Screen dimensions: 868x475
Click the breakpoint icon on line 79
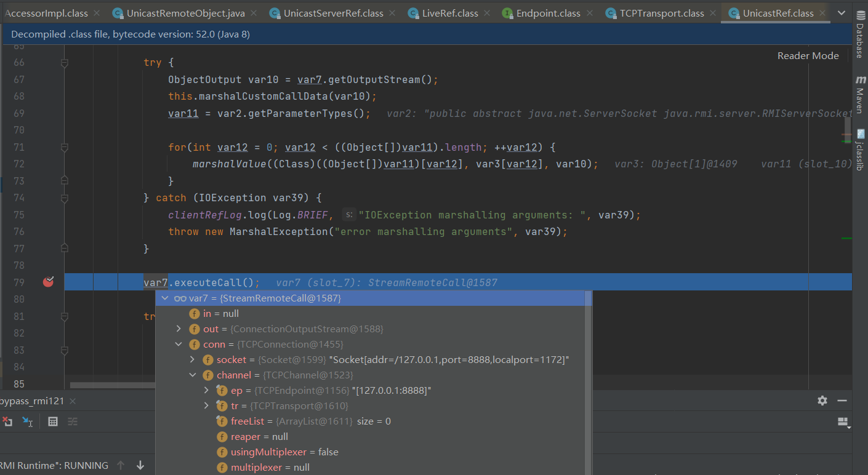[x=49, y=282]
